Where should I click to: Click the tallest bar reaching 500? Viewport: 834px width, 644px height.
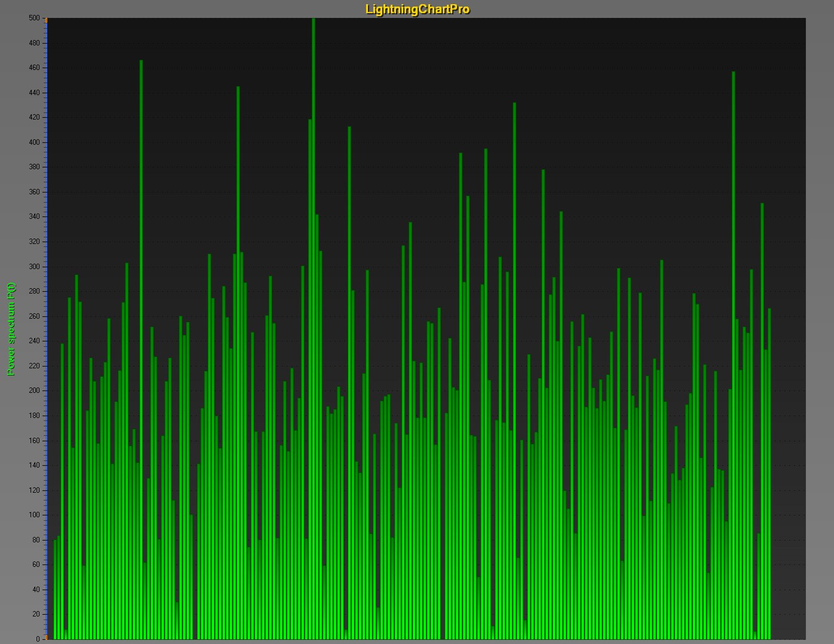coord(313,328)
